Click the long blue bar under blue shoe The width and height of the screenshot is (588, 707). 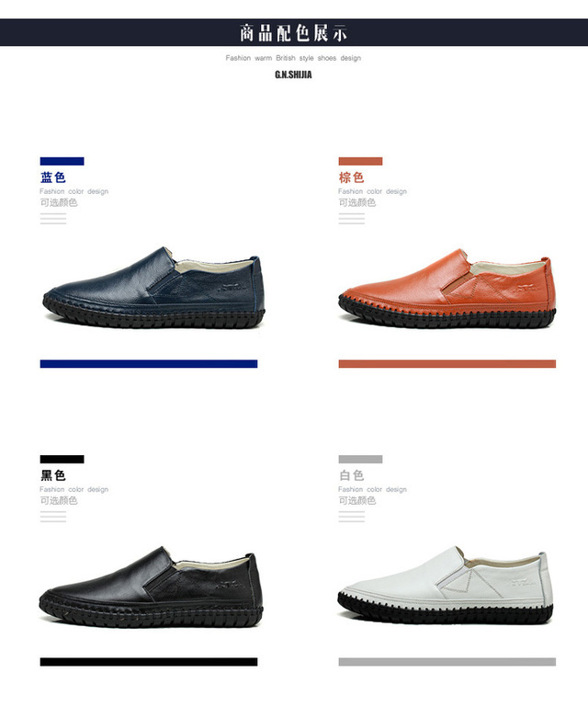click(x=149, y=364)
